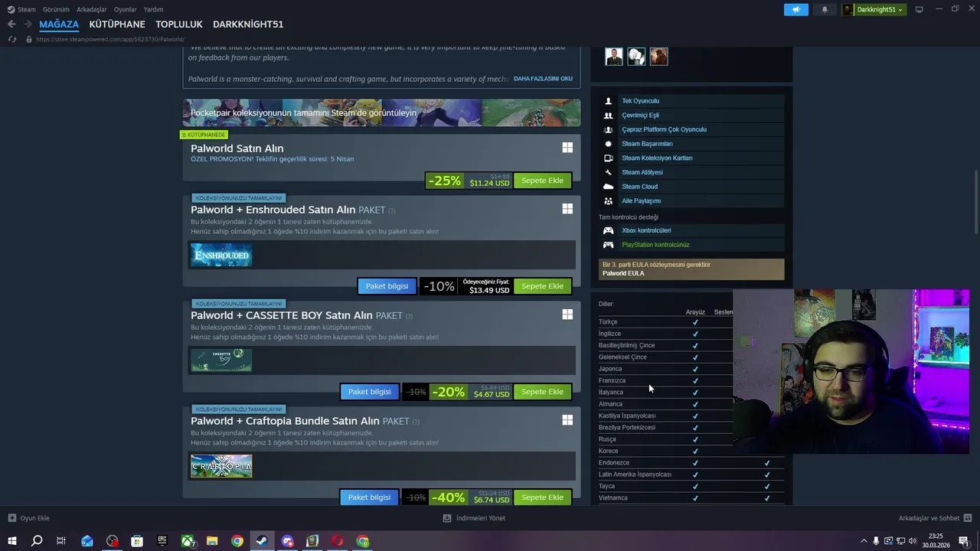This screenshot has height=551, width=980.
Task: Open the Windows Start menu
Action: [11, 541]
